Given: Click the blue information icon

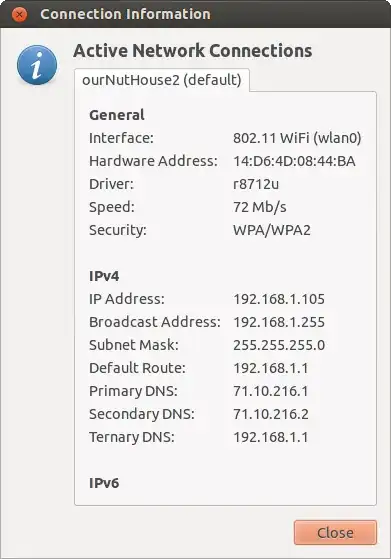Looking at the screenshot, I should (x=37, y=65).
